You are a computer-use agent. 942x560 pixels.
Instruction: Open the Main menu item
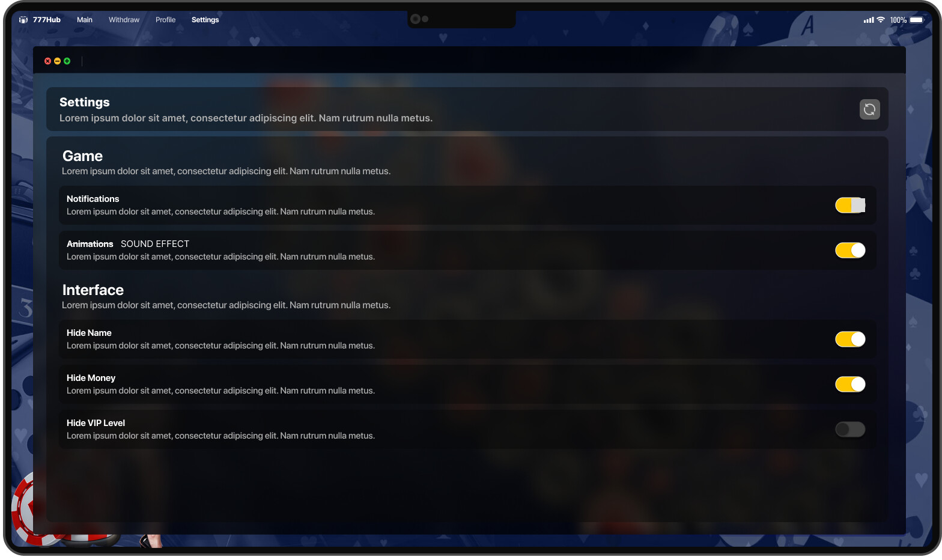coord(85,20)
